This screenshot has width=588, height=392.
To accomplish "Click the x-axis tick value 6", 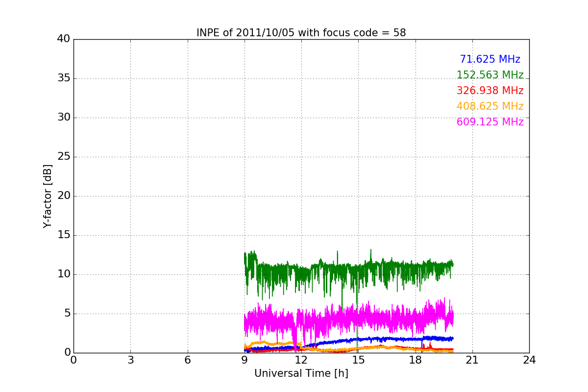I will tap(187, 360).
